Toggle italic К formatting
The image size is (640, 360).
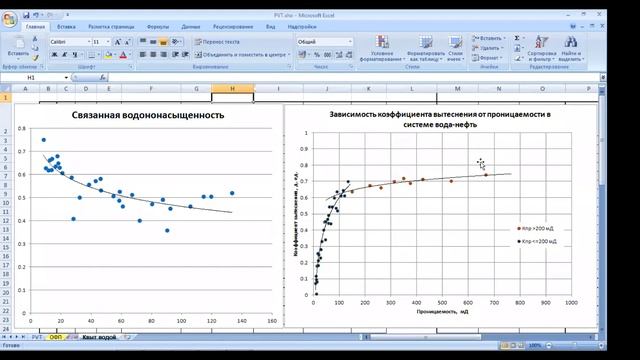click(x=64, y=54)
